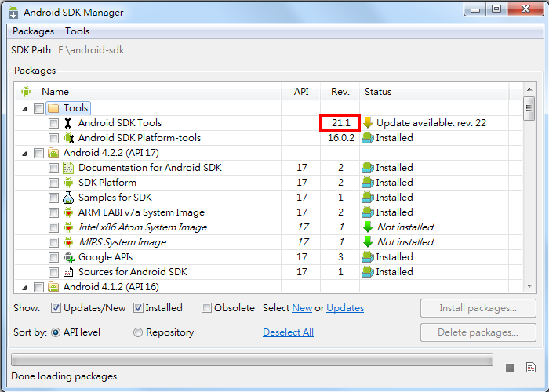The height and width of the screenshot is (392, 549).
Task: Click the Intel x86 Atom System Image icon
Action: pyautogui.click(x=68, y=227)
